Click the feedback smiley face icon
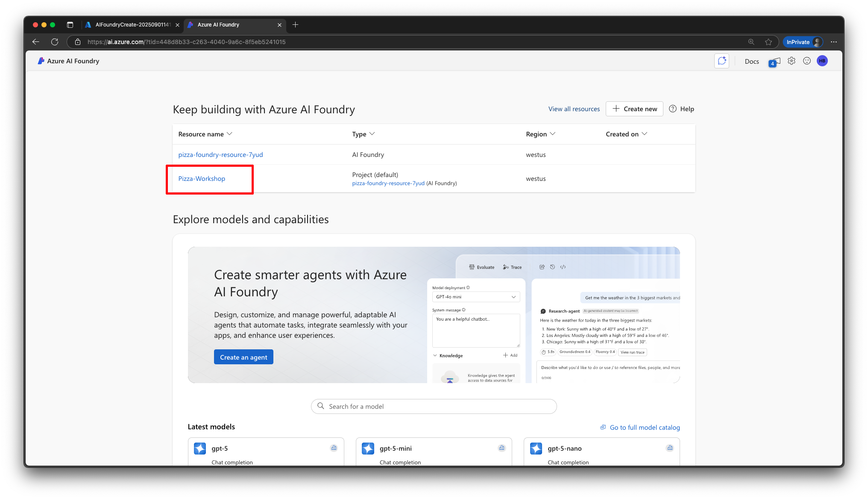This screenshot has height=499, width=868. [806, 61]
